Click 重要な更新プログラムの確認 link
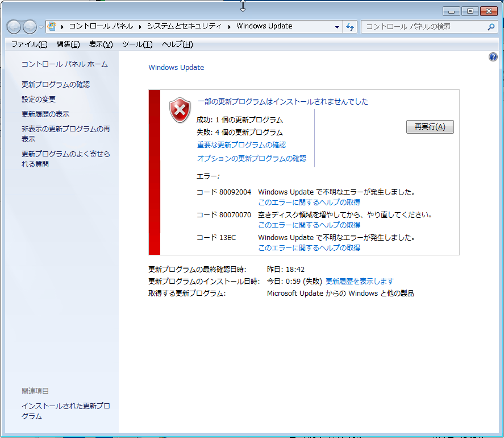The height and width of the screenshot is (438, 504). pyautogui.click(x=241, y=145)
